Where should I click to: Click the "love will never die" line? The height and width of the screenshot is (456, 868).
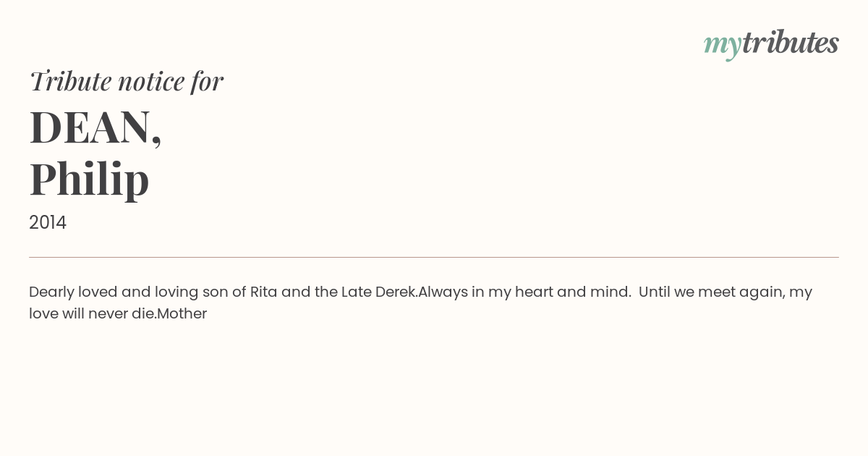pyautogui.click(x=92, y=313)
